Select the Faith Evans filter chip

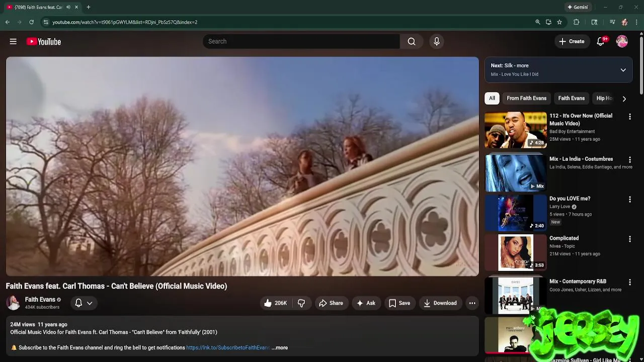coord(571,99)
